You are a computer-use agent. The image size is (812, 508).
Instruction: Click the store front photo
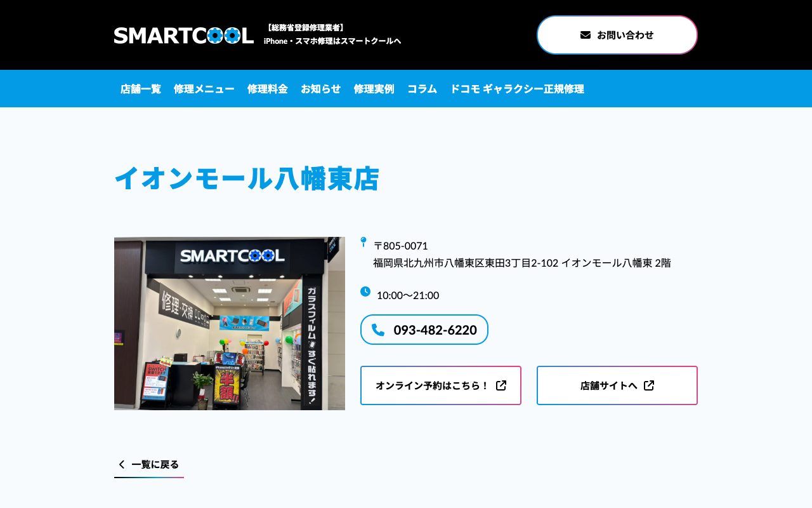[230, 323]
